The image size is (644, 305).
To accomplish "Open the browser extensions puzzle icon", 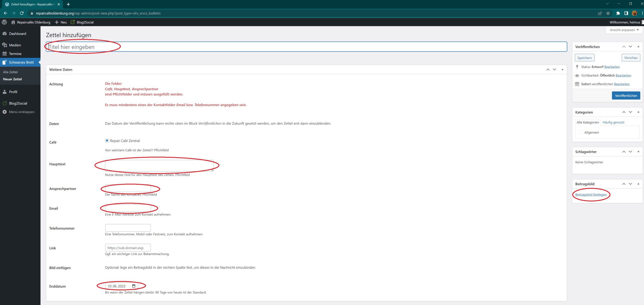I will tap(618, 13).
